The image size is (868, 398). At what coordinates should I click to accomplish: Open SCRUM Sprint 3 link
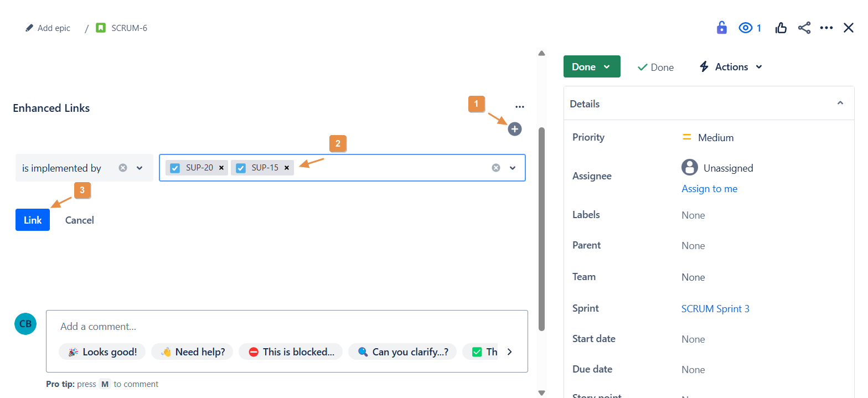coord(715,309)
